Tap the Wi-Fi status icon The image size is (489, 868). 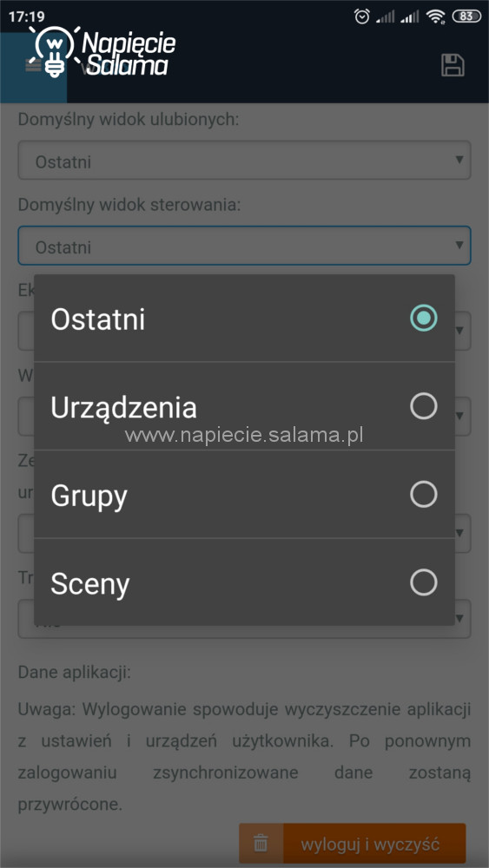tap(436, 16)
